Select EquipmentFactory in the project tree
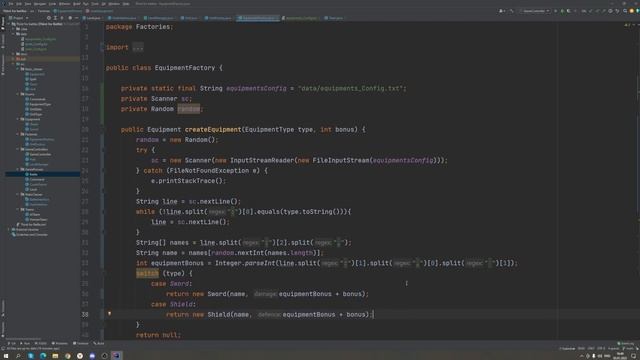Screen dimensions: 640x360 tap(41, 139)
